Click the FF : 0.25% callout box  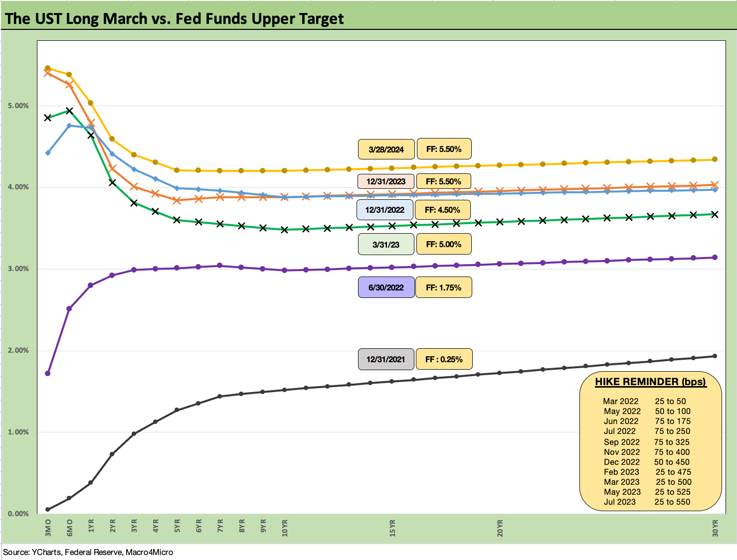(x=443, y=359)
